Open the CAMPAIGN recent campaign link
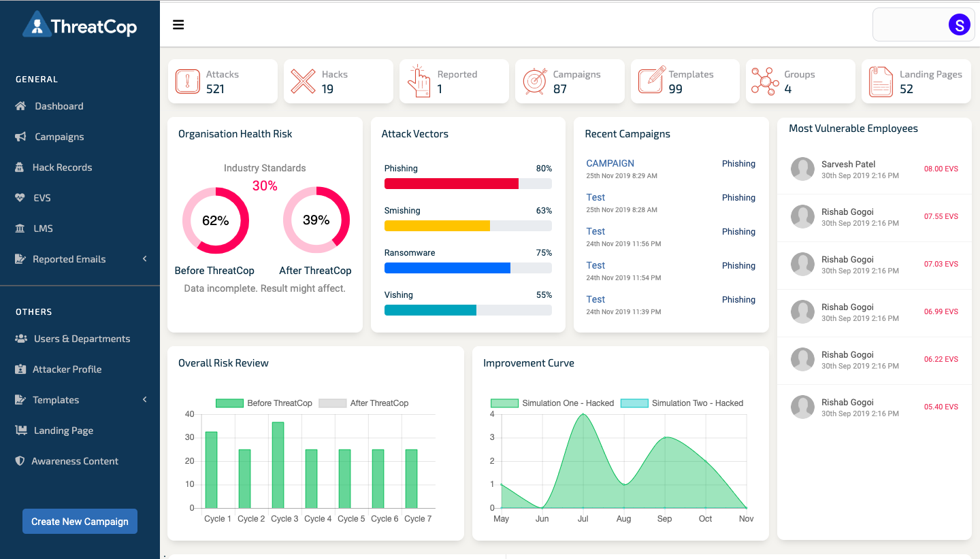The image size is (980, 559). (x=610, y=163)
